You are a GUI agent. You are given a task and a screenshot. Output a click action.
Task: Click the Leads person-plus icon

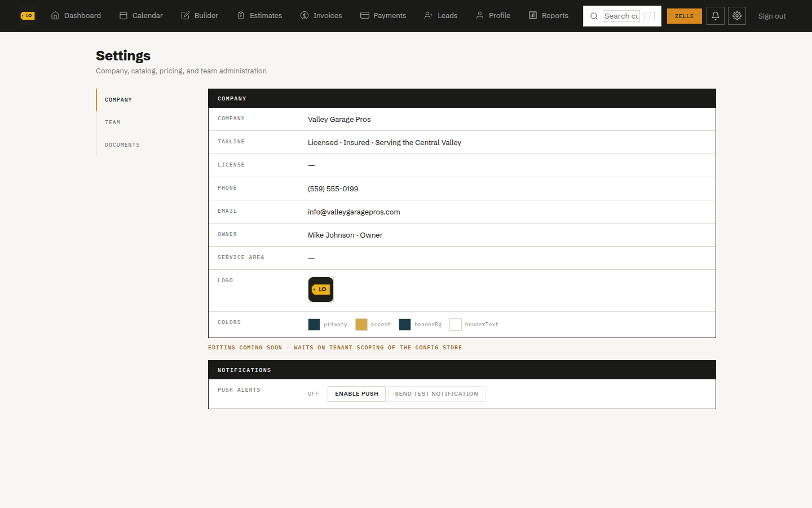coord(429,16)
